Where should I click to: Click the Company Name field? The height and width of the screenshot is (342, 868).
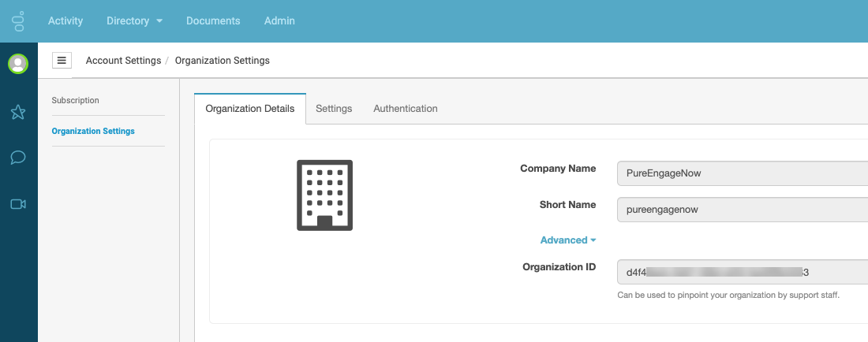(743, 173)
